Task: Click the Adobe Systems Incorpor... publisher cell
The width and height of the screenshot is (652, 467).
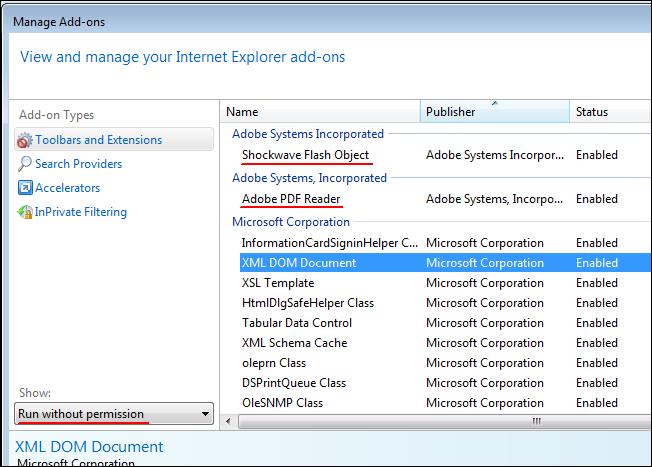Action: click(495, 155)
